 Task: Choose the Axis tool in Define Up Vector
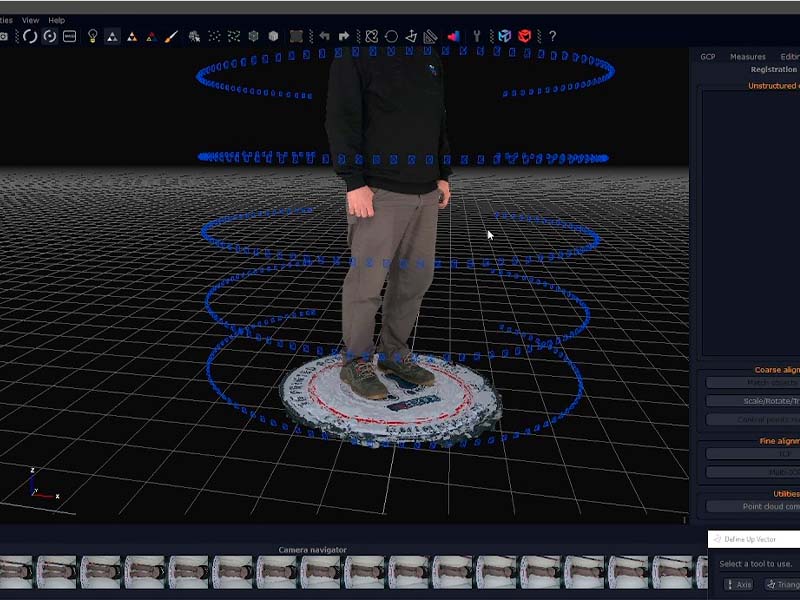click(739, 585)
